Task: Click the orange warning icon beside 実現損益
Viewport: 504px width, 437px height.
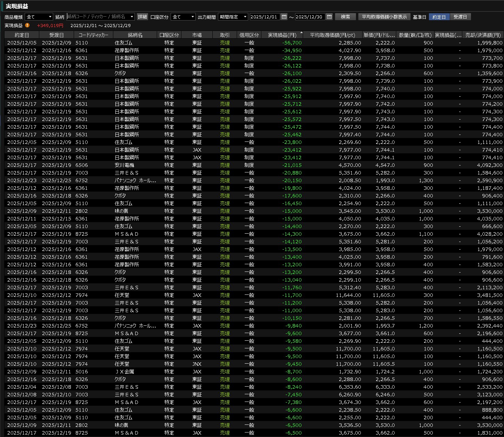Action: coord(27,25)
